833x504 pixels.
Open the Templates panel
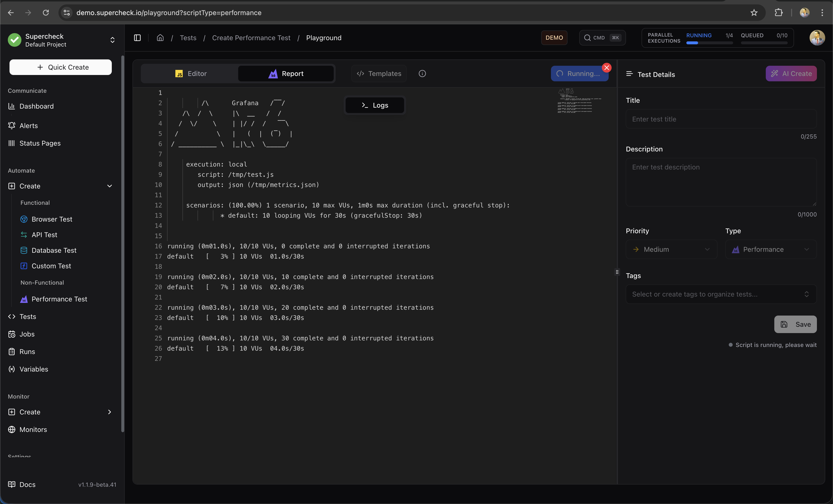tap(379, 73)
